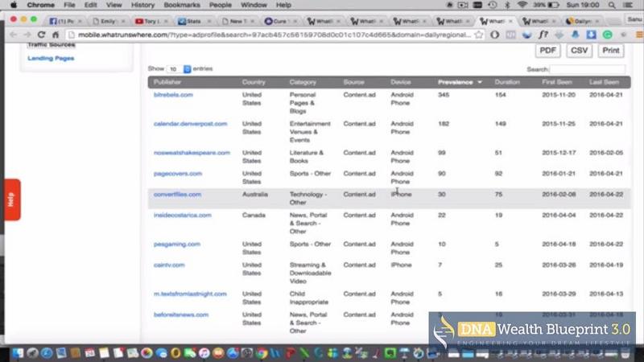Open the Bookmarks menu
Viewport: 644px width, 362px height.
(182, 5)
